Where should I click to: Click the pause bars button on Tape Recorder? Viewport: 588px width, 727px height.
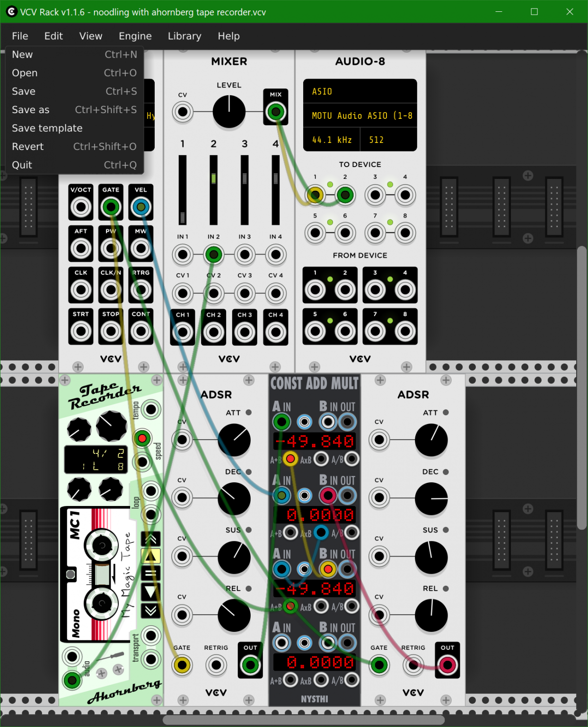click(x=151, y=574)
